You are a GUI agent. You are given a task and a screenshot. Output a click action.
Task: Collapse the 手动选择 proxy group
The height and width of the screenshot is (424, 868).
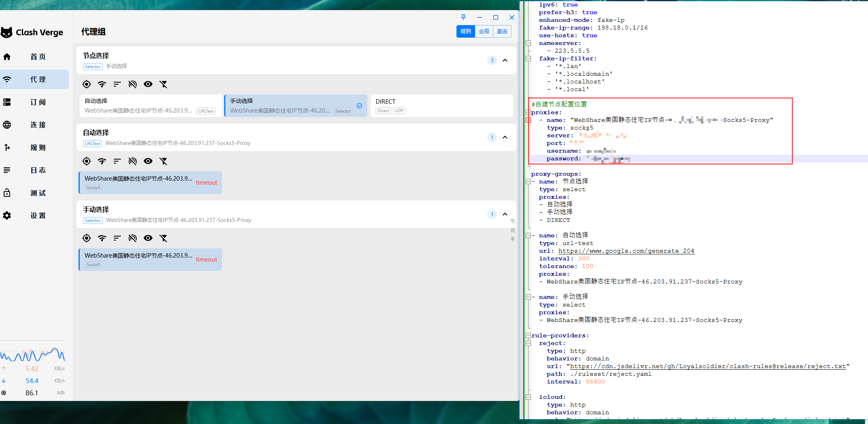505,214
